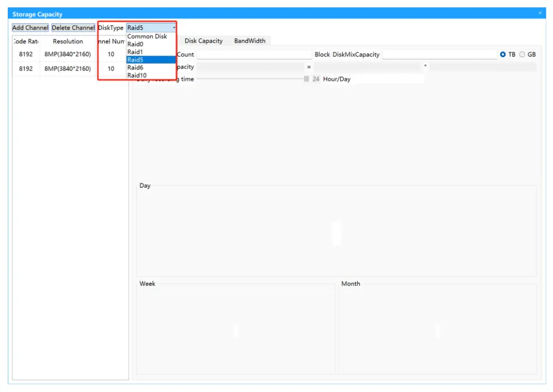Click second row channel number 10
553x392 pixels.
pos(110,68)
